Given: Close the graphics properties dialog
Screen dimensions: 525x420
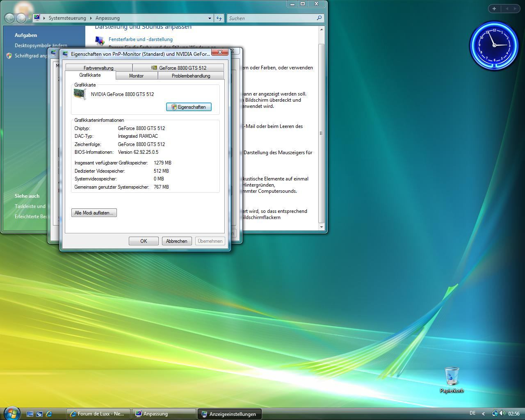Looking at the screenshot, I should 220,52.
